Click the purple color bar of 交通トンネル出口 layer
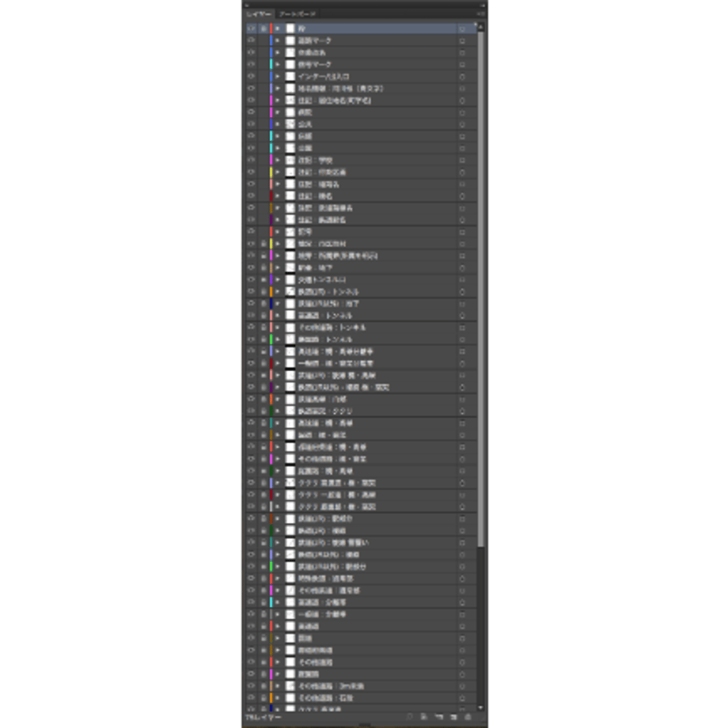The image size is (728, 728). tap(271, 279)
